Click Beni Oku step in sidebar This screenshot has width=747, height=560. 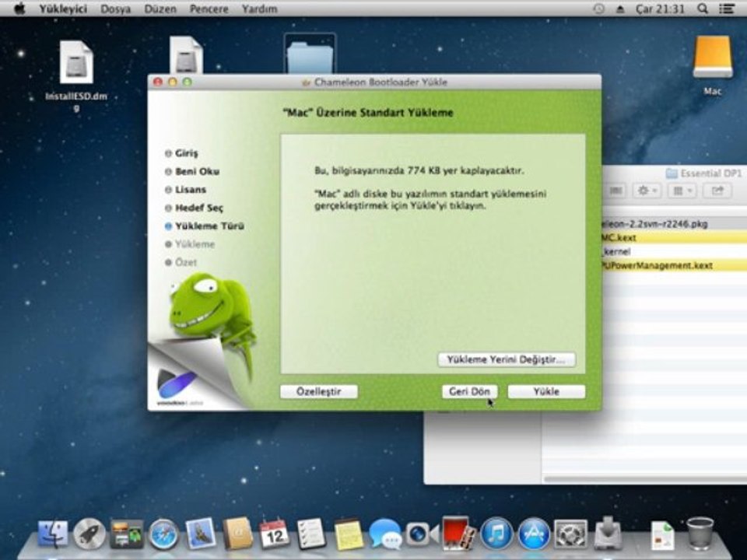(192, 171)
